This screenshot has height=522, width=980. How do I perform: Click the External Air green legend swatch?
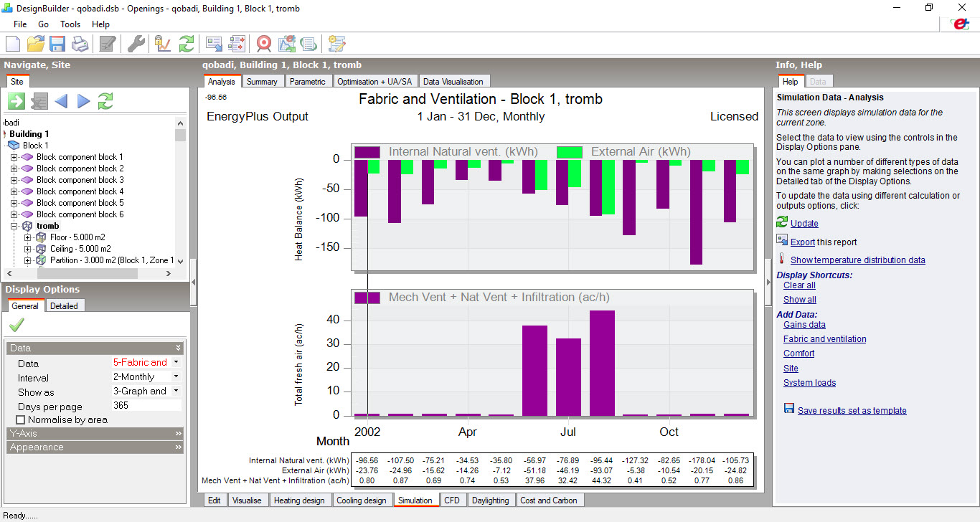tap(570, 152)
